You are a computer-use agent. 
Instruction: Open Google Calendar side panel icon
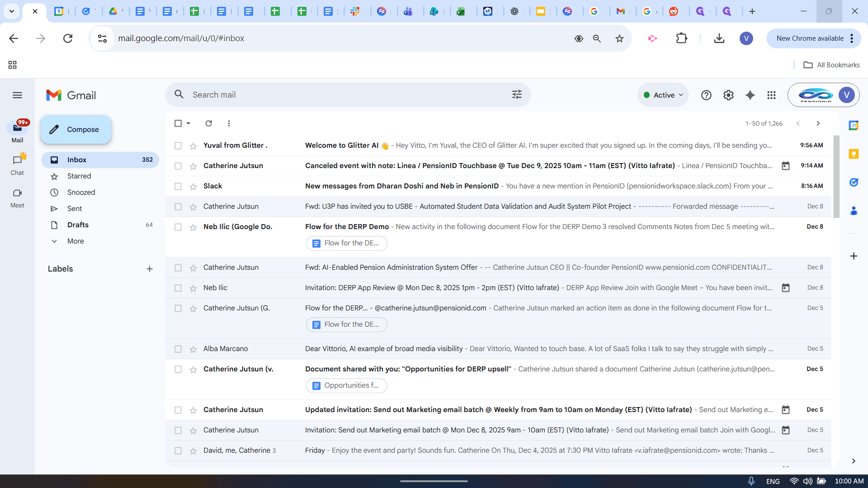click(x=854, y=126)
